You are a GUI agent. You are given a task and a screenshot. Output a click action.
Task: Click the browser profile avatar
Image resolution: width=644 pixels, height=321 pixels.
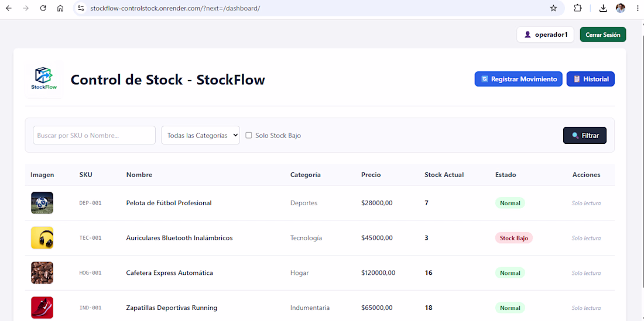621,8
